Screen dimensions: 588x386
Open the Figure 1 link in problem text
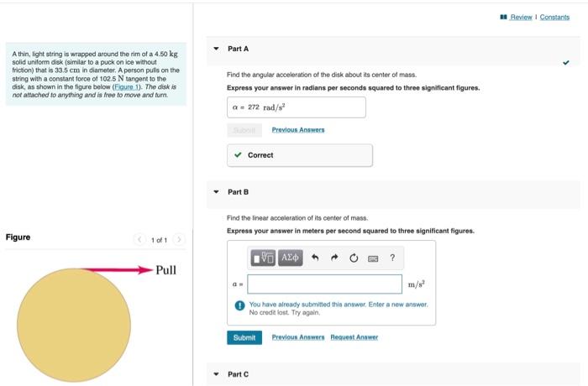pos(127,87)
